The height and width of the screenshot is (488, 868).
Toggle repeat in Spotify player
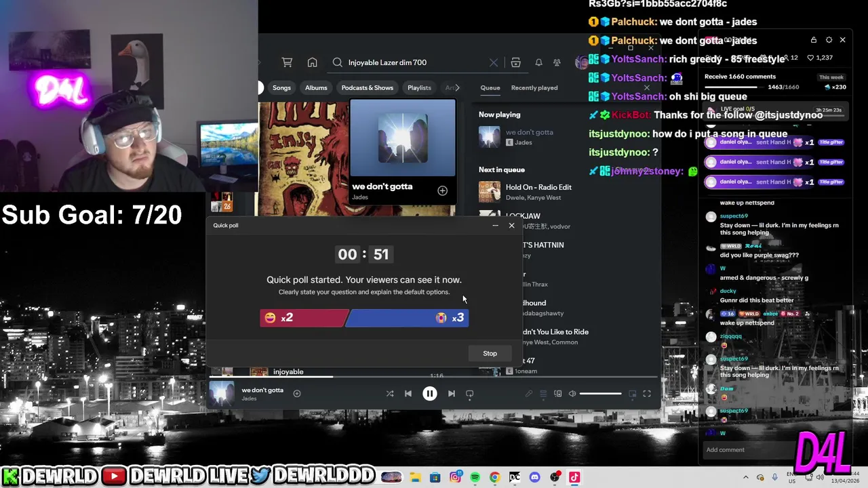(x=469, y=393)
